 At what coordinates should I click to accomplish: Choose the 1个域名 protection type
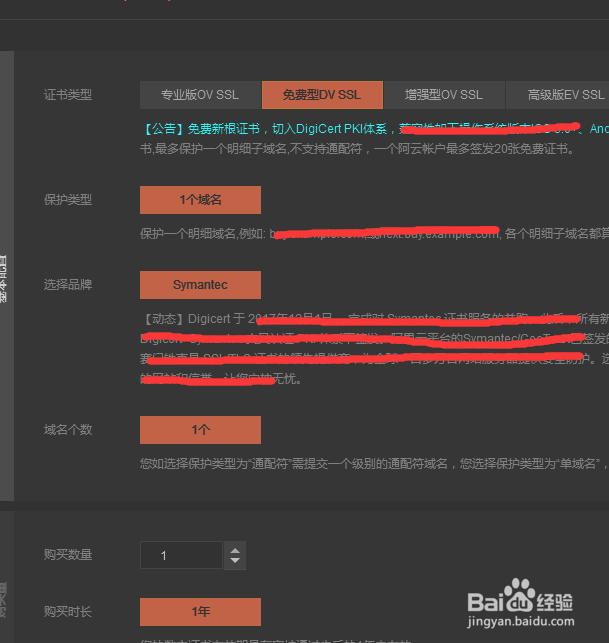tap(200, 200)
